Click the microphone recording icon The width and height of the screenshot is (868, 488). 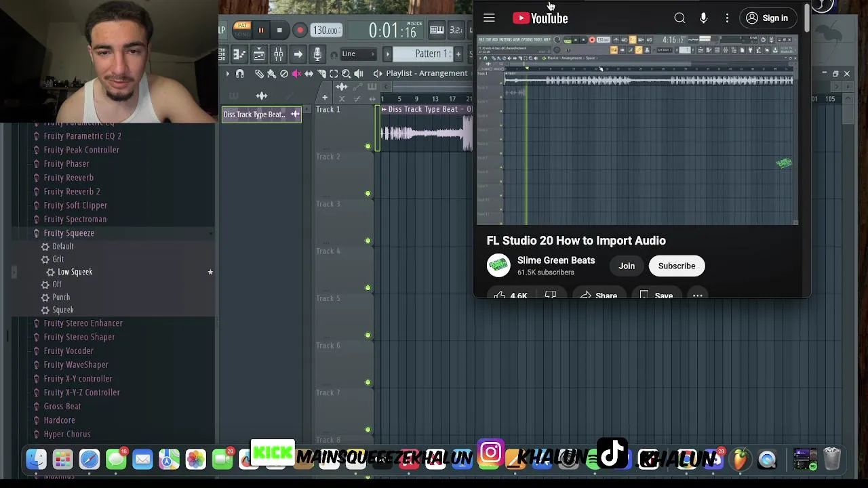pyautogui.click(x=317, y=54)
